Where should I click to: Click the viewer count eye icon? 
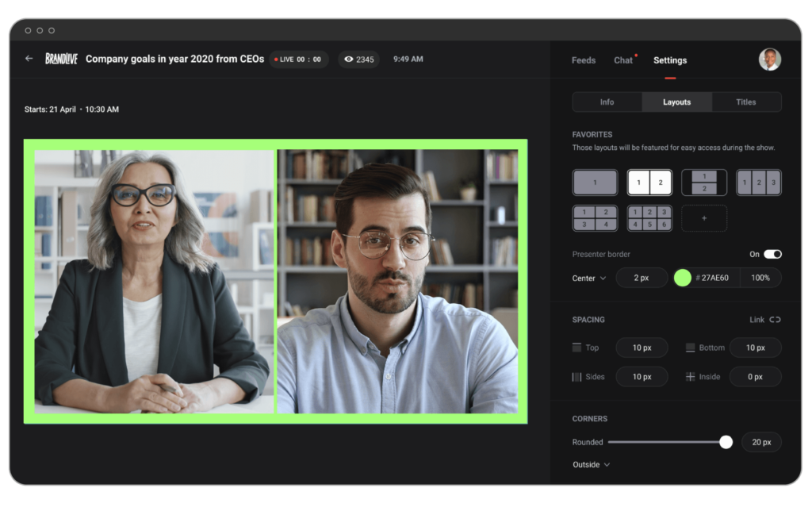349,59
